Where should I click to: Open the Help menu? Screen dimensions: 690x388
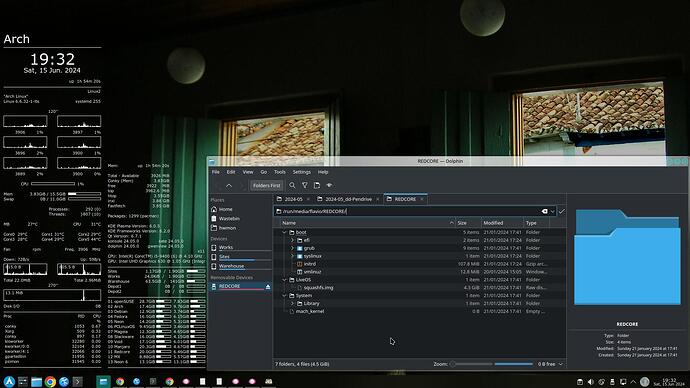323,172
